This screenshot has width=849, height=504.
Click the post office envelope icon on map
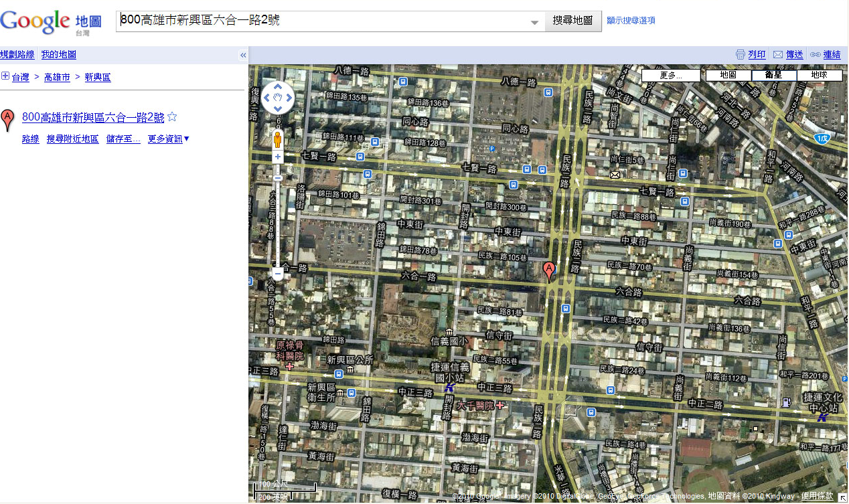click(615, 175)
